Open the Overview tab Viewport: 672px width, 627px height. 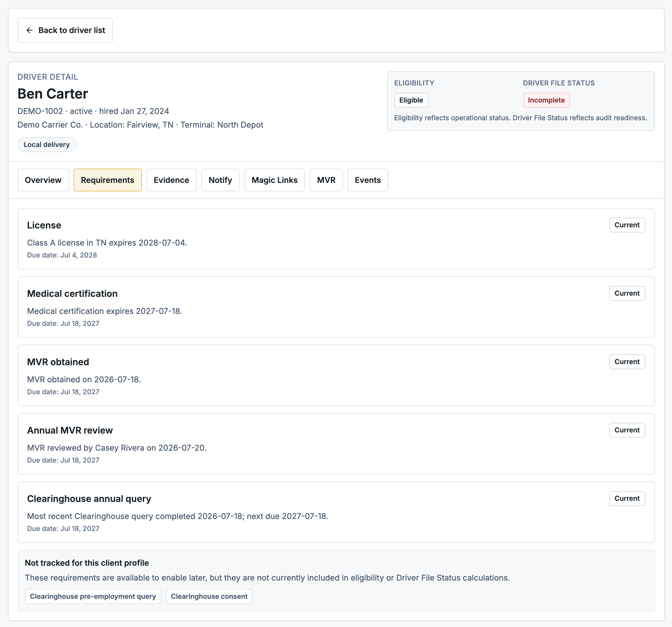[43, 180]
